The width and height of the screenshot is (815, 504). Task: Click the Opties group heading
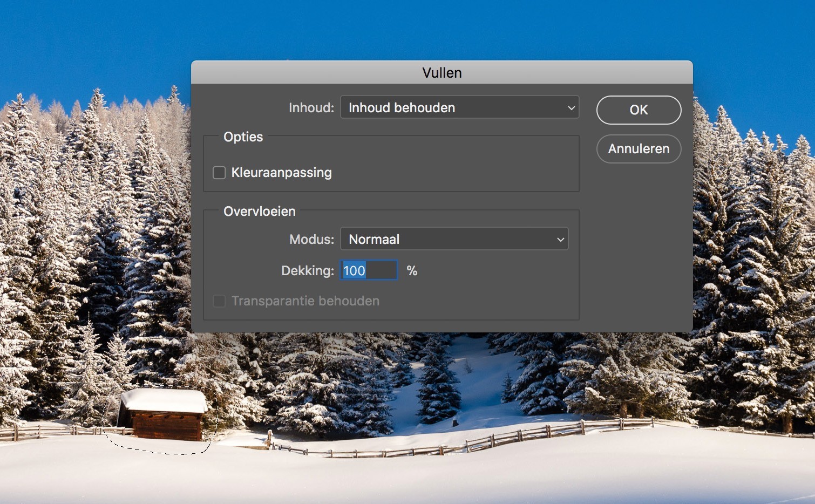point(243,137)
